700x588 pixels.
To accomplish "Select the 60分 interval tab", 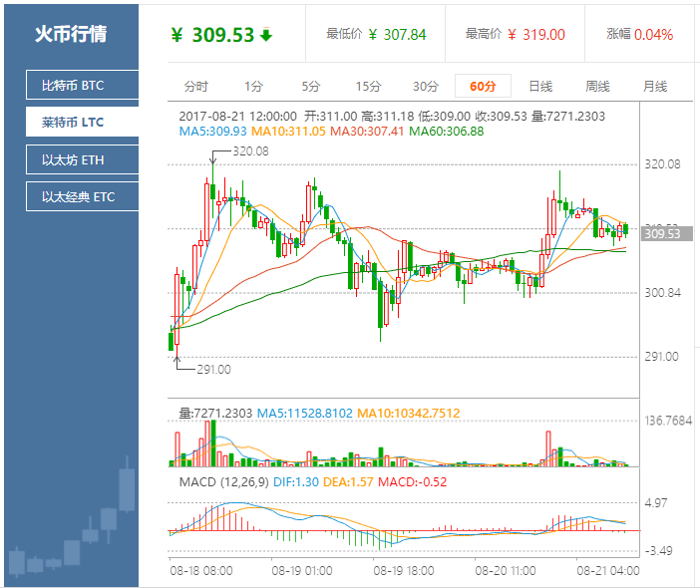I will 483,86.
